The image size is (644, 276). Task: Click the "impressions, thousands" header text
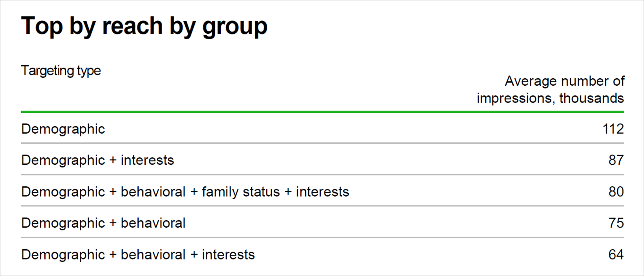click(550, 98)
